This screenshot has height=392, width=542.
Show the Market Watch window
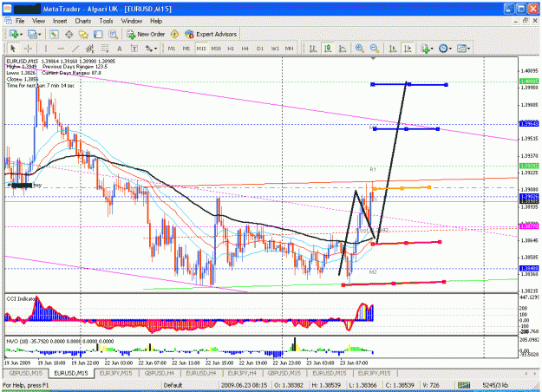point(54,34)
